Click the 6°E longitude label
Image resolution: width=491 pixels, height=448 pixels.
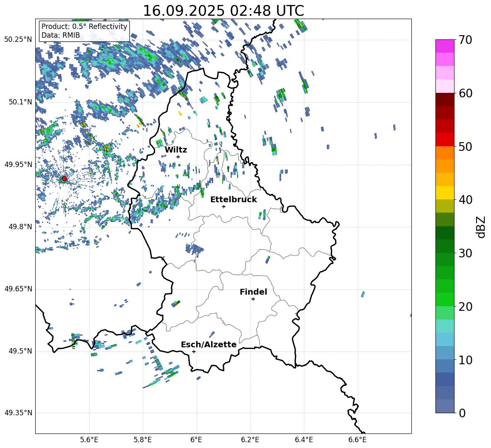196,440
